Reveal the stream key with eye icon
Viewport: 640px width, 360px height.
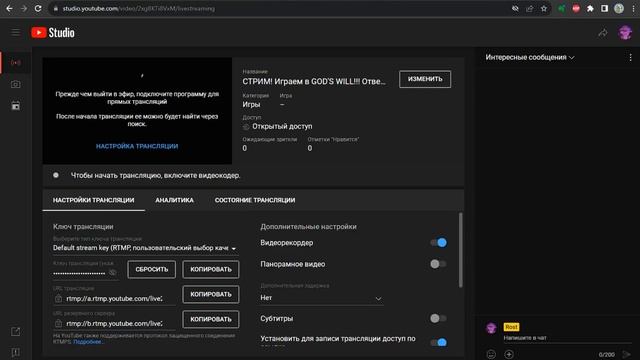click(113, 273)
